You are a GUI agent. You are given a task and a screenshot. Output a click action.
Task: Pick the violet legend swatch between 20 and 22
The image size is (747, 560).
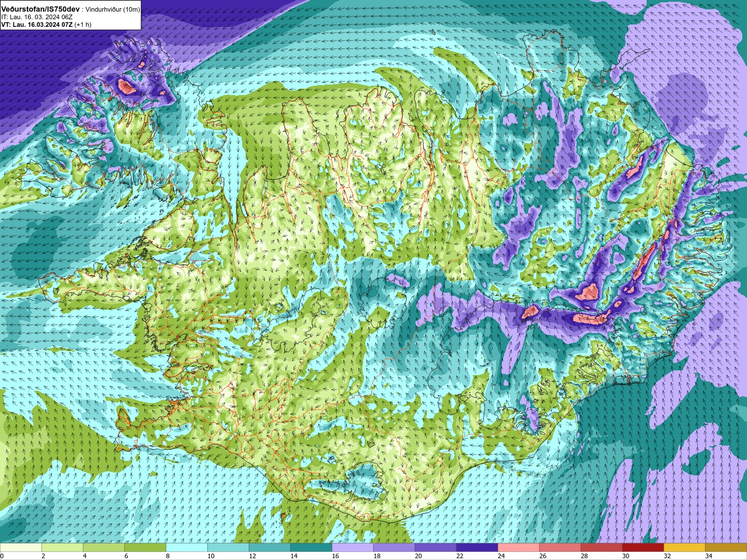click(435, 548)
